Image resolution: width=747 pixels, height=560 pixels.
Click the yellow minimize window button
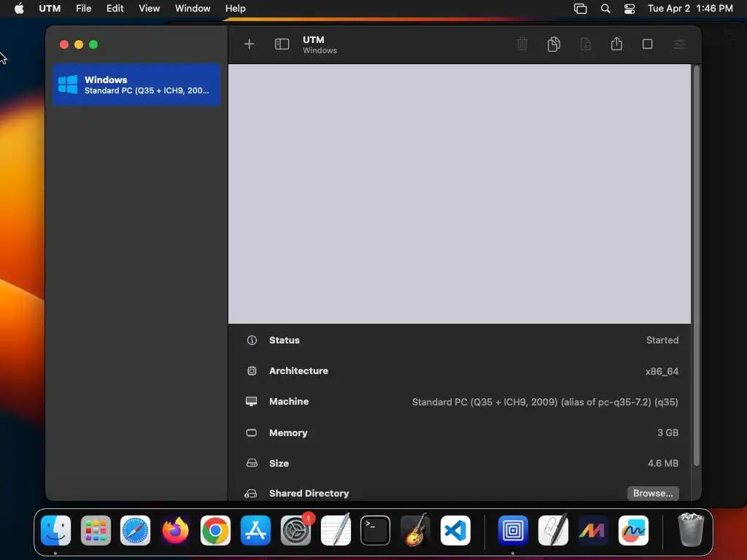point(79,44)
